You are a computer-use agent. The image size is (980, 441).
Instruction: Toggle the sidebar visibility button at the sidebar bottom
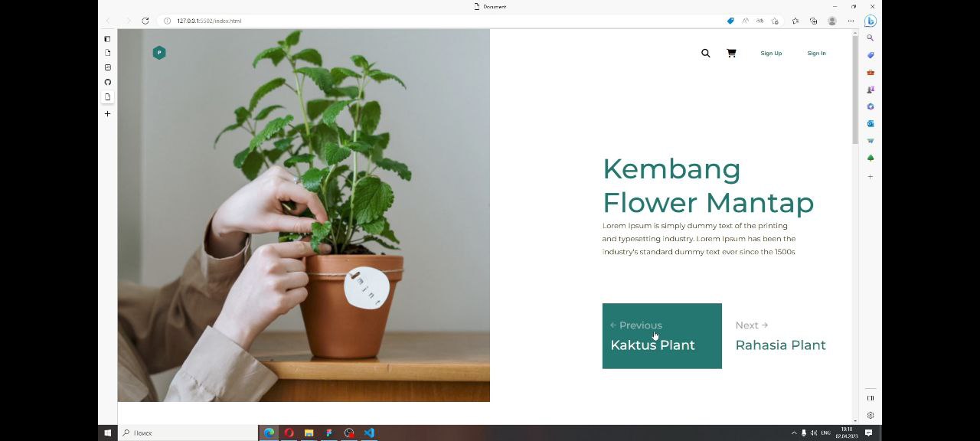point(871,398)
